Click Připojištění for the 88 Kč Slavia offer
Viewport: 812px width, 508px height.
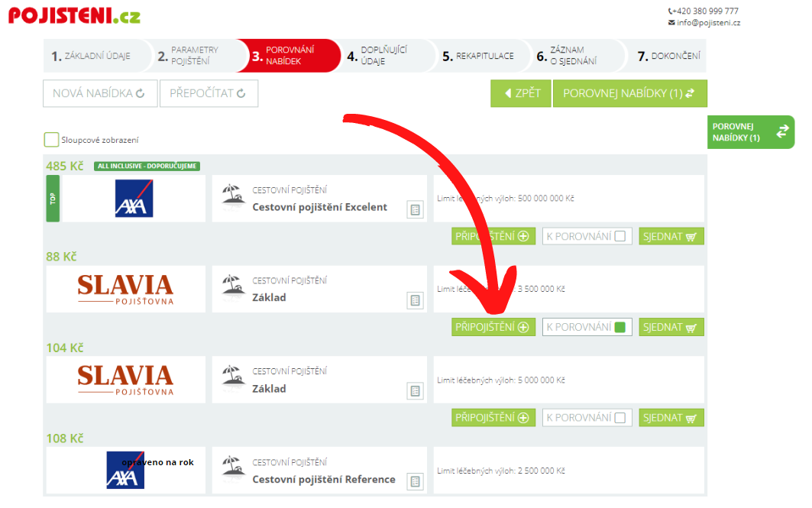(x=493, y=327)
